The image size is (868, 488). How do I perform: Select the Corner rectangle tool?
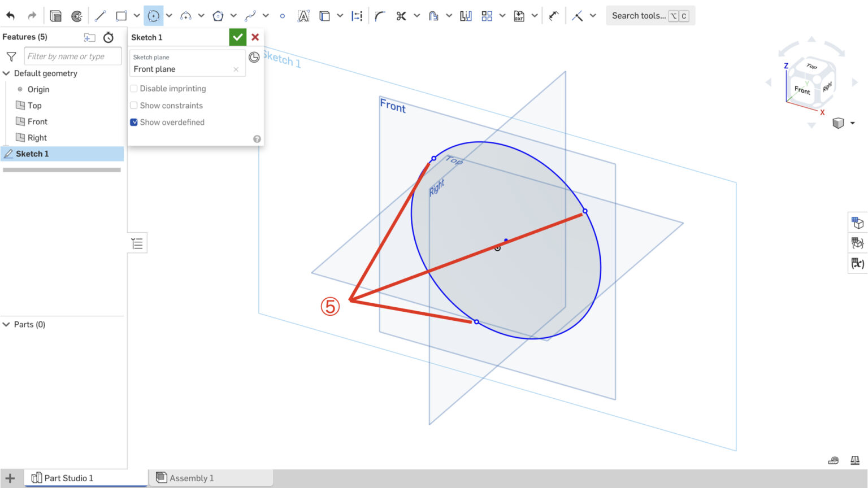120,15
